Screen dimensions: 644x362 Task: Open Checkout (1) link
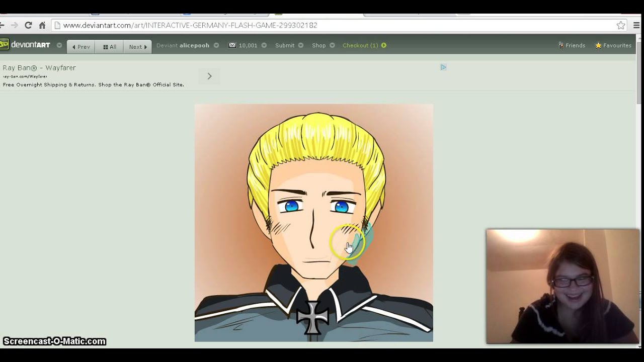coord(360,45)
